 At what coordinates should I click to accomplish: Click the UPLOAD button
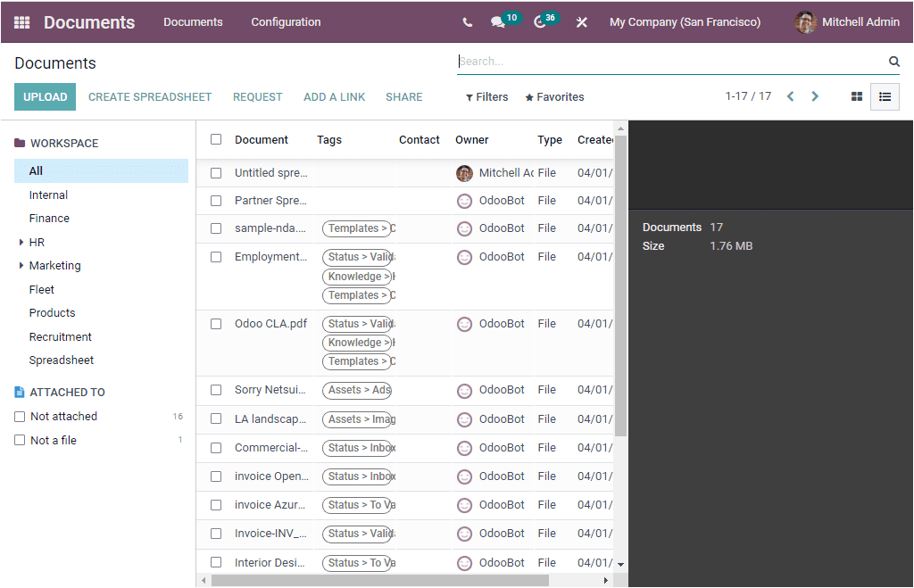click(x=45, y=97)
